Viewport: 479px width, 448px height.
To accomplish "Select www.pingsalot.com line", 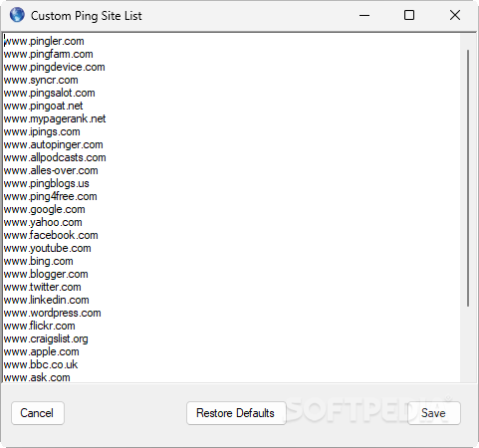I will coord(49,93).
